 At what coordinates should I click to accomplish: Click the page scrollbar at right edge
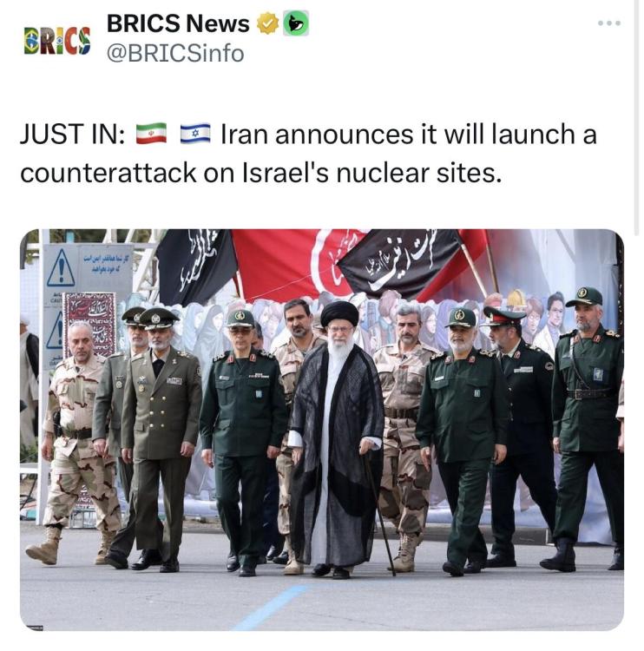point(636,116)
